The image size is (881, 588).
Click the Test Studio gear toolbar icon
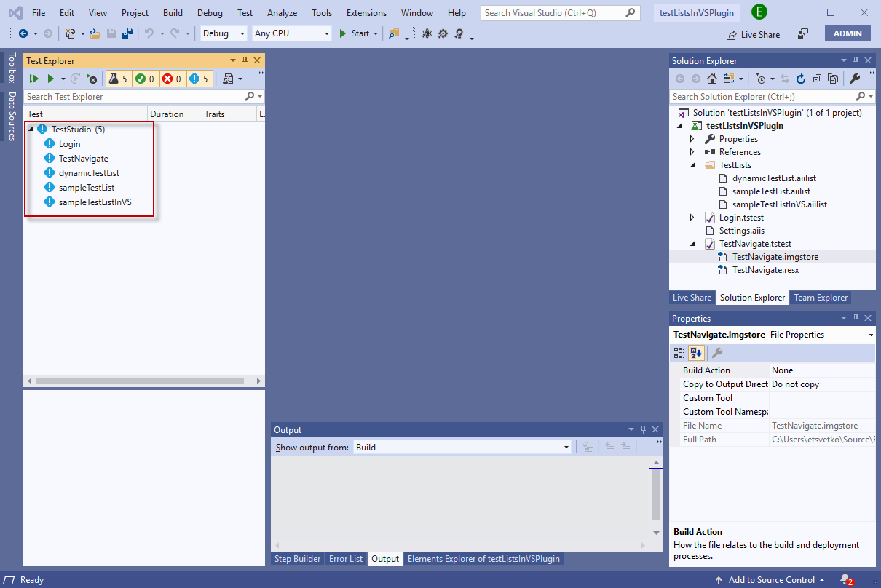pyautogui.click(x=443, y=33)
